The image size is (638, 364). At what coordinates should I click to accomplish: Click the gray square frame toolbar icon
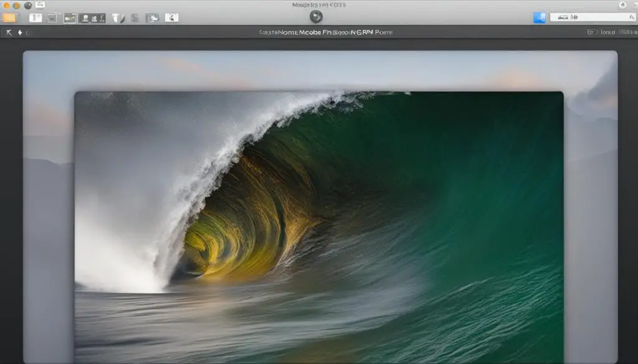(x=53, y=17)
